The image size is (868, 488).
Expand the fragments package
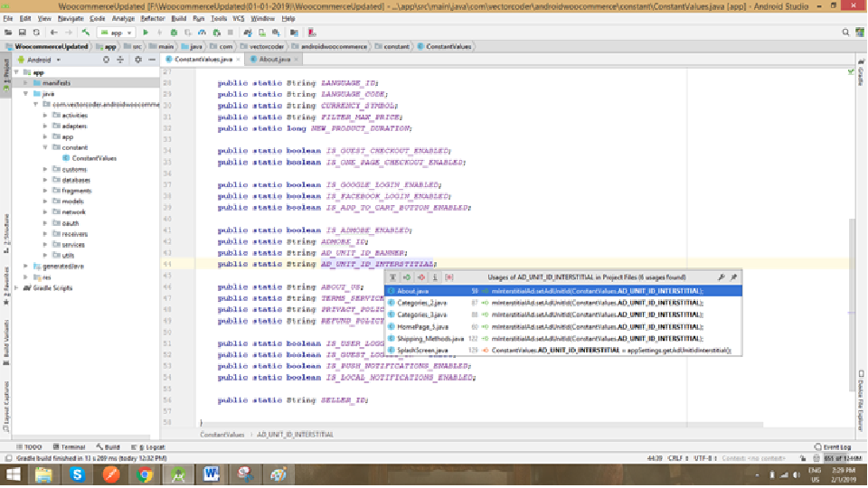(x=45, y=191)
